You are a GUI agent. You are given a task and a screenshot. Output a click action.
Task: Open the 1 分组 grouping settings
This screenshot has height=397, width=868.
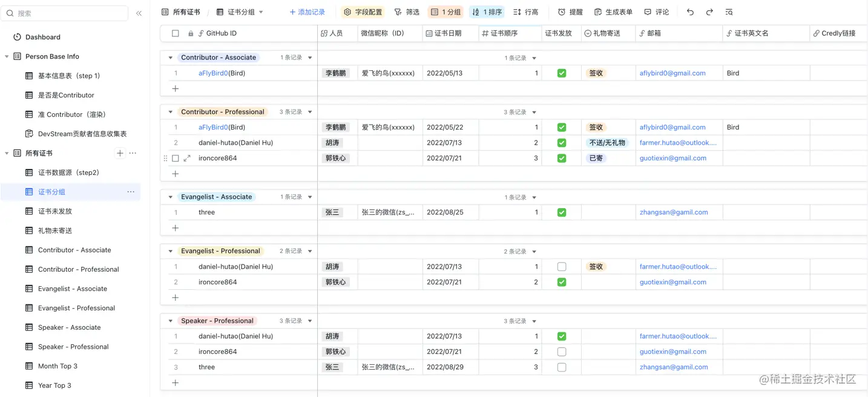(x=445, y=11)
